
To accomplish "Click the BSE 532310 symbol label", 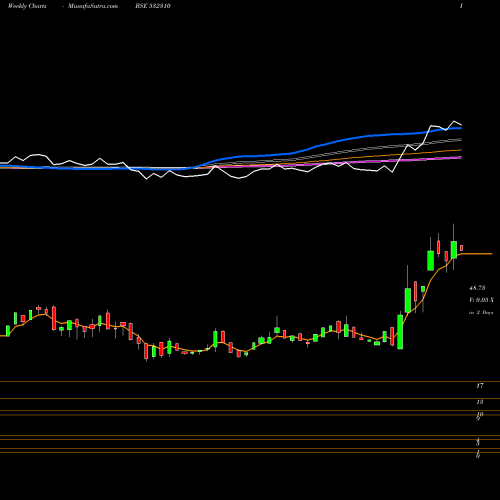I will (x=153, y=6).
